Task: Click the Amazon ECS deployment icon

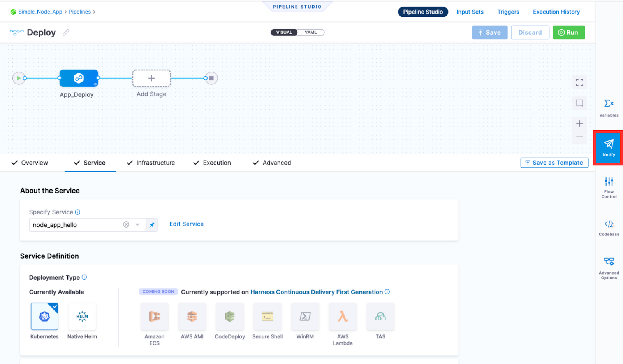Action: (x=155, y=316)
